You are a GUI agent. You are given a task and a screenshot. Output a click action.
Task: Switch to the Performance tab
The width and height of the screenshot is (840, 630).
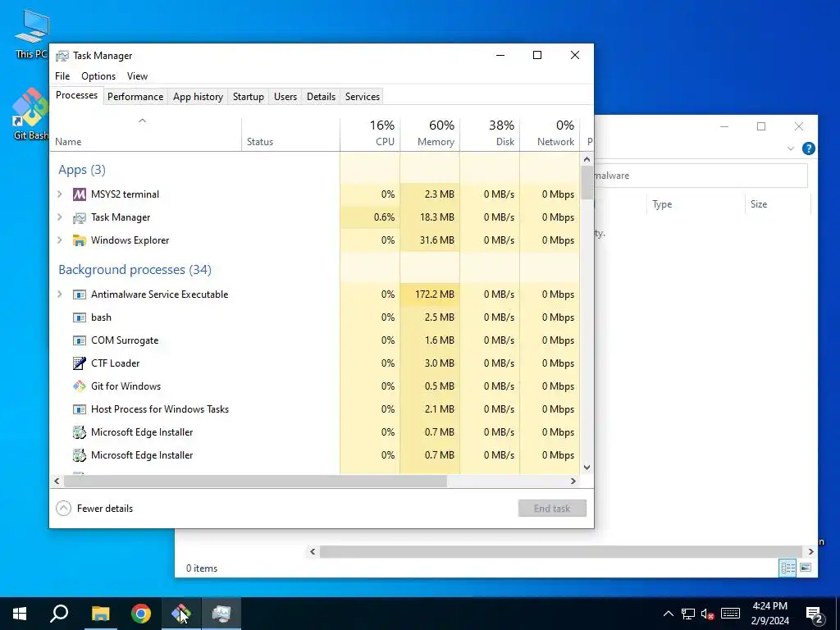[x=135, y=97]
